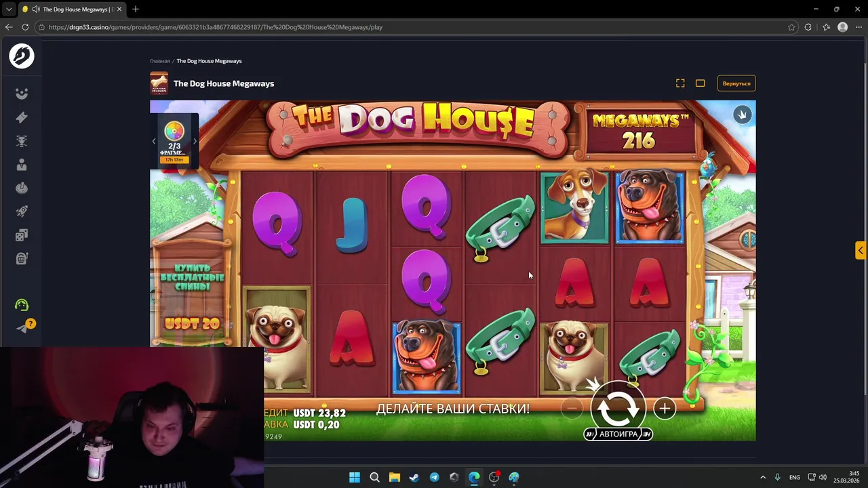868x488 pixels.
Task: Open File Explorer from the taskbar
Action: pos(394,477)
